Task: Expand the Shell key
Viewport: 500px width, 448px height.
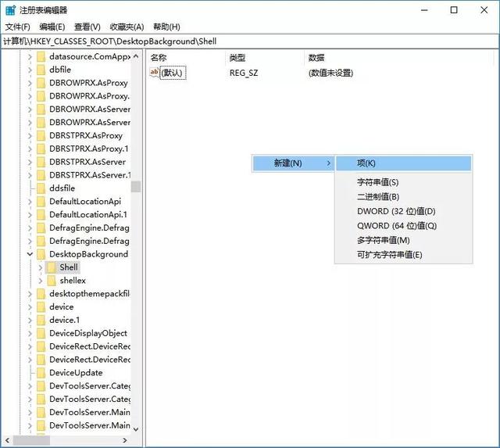Action: pos(41,267)
